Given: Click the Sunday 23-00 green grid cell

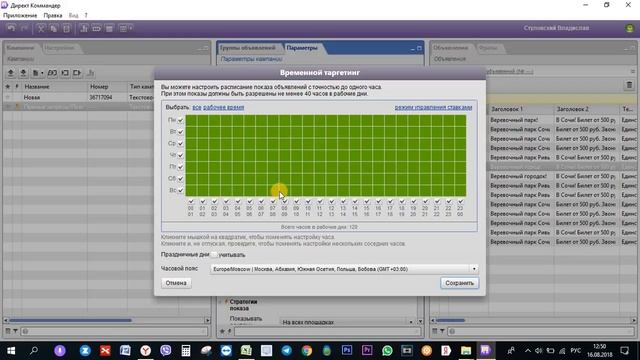Looking at the screenshot, I should [460, 191].
